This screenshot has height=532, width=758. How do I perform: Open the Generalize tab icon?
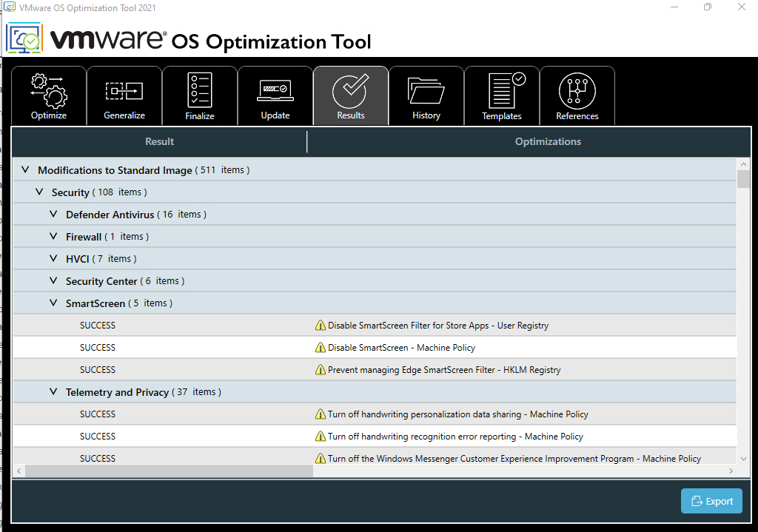point(124,90)
